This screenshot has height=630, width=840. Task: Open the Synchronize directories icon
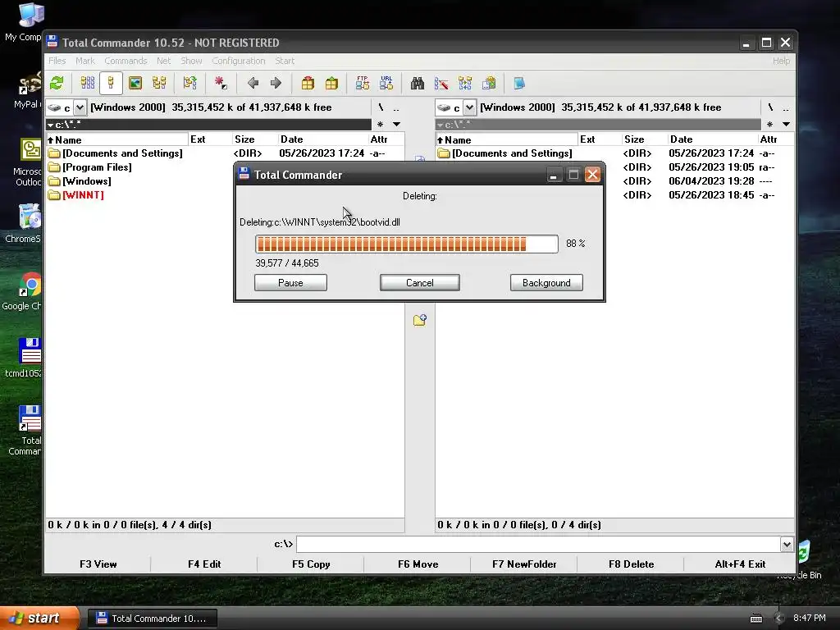tap(465, 83)
